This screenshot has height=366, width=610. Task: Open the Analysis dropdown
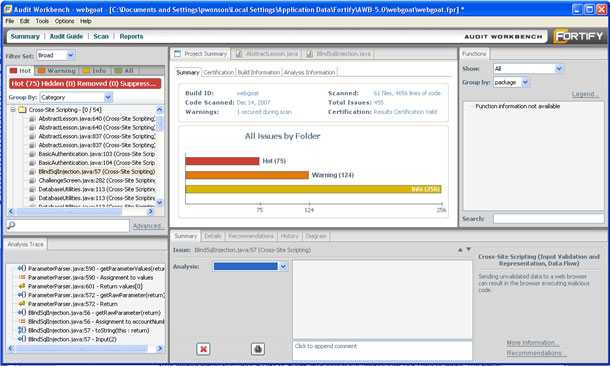(283, 267)
